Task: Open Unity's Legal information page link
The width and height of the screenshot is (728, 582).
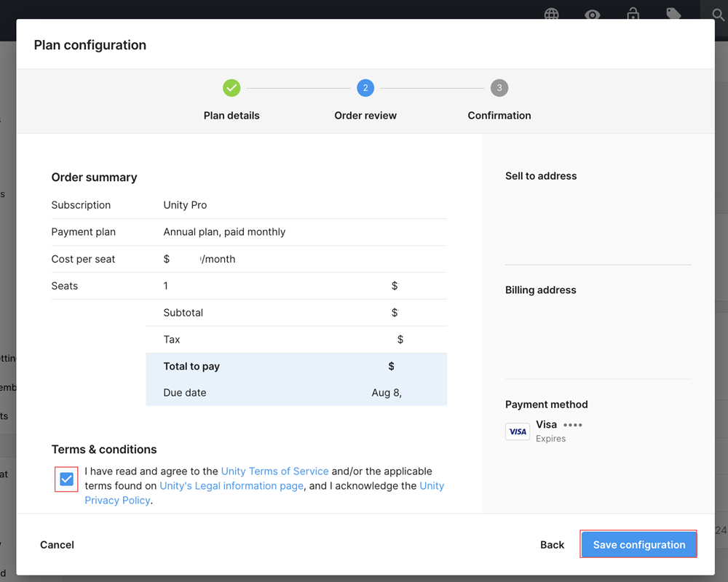Action: [232, 485]
